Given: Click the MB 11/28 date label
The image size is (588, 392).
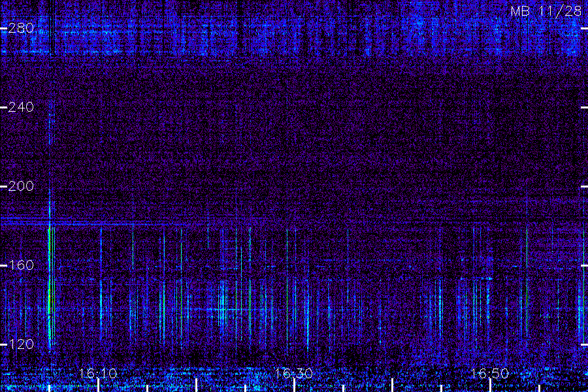Looking at the screenshot, I should [546, 11].
